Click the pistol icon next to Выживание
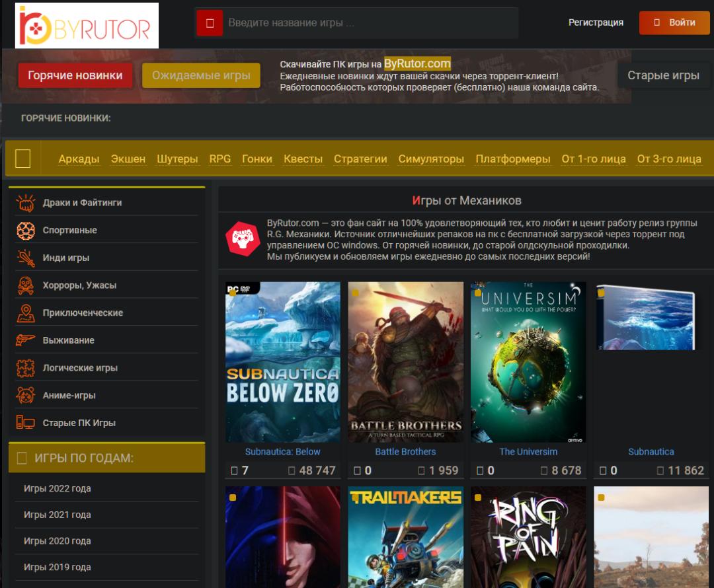714x588 pixels. tap(25, 340)
